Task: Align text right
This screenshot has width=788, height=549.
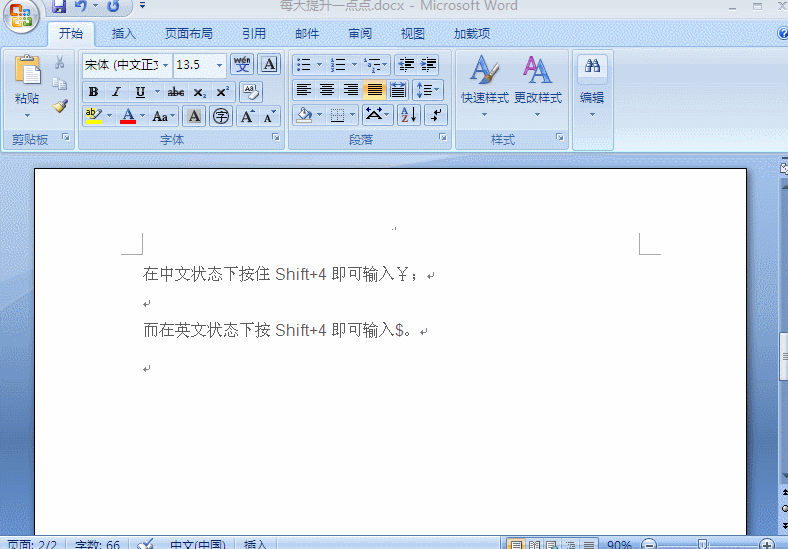Action: (x=350, y=90)
